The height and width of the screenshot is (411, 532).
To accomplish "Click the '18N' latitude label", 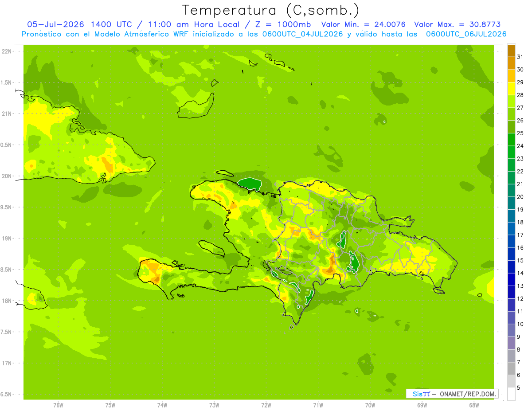I will tap(8, 301).
